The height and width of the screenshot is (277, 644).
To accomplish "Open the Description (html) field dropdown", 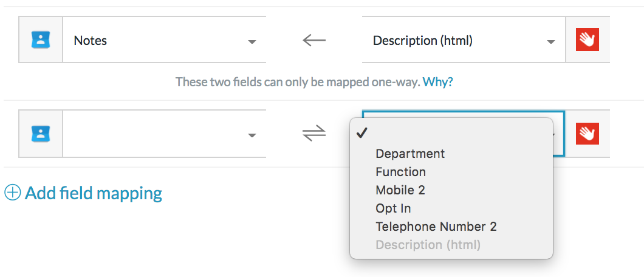I will [x=464, y=40].
